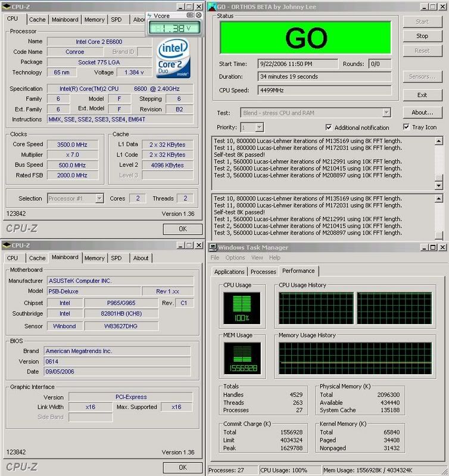Viewport: 449px width, 476px height.
Task: Click the Duration field 34 minutes 19 seconds
Action: point(325,76)
